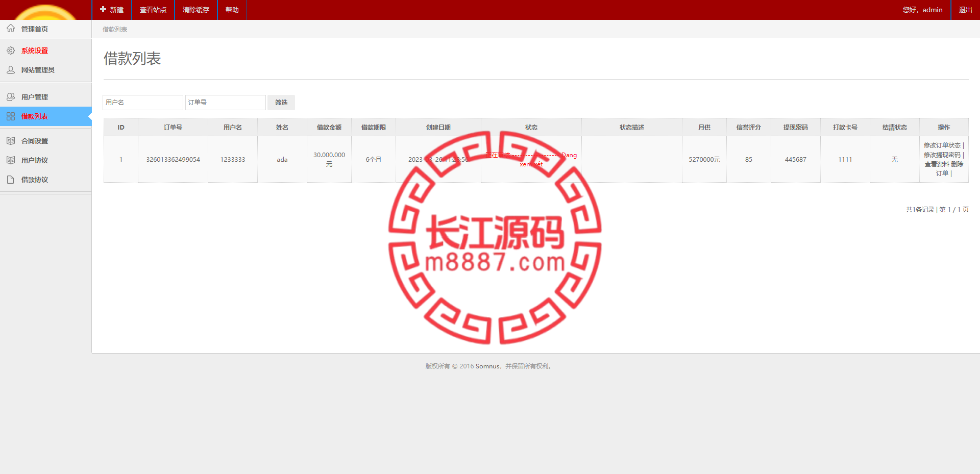Click the 姓名 column header

point(282,127)
